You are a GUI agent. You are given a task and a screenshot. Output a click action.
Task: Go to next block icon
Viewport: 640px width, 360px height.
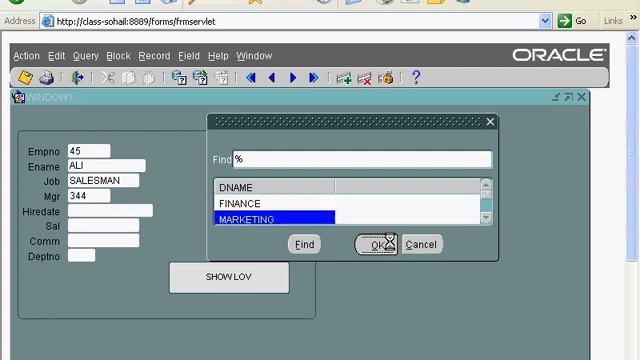tap(313, 78)
